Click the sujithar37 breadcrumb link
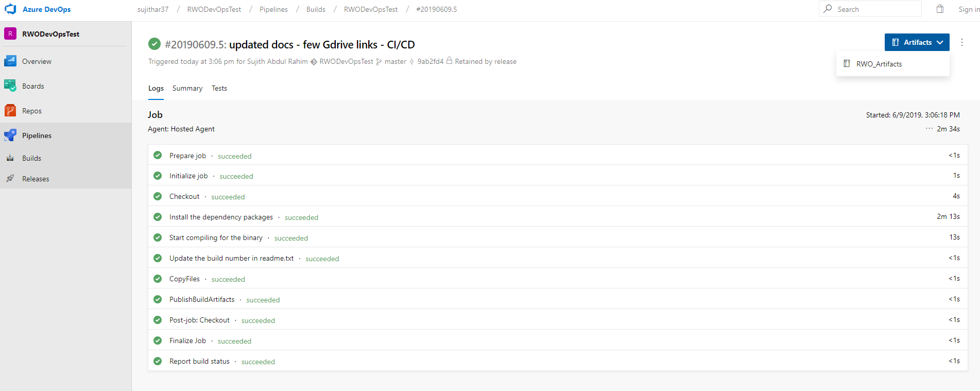This screenshot has width=980, height=391. pos(153,9)
